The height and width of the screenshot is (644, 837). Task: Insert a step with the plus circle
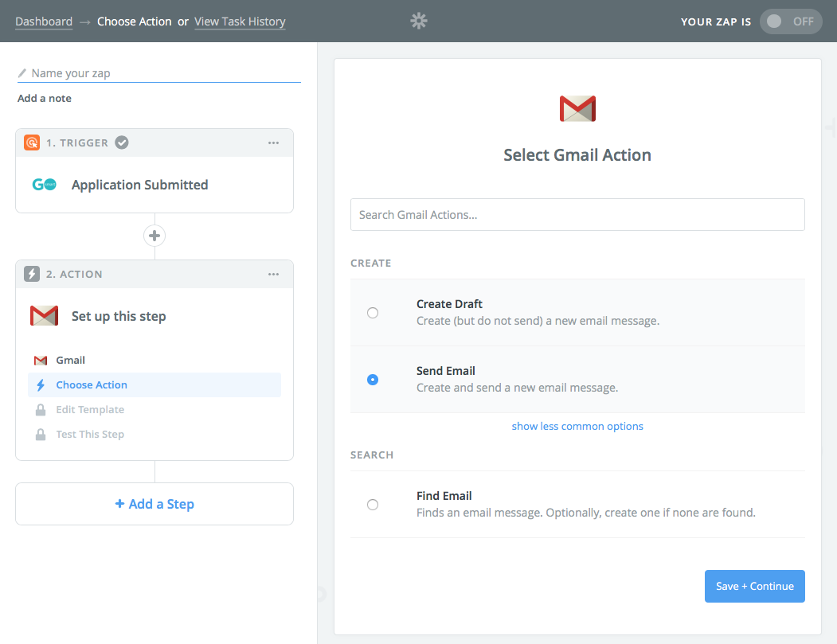click(154, 236)
